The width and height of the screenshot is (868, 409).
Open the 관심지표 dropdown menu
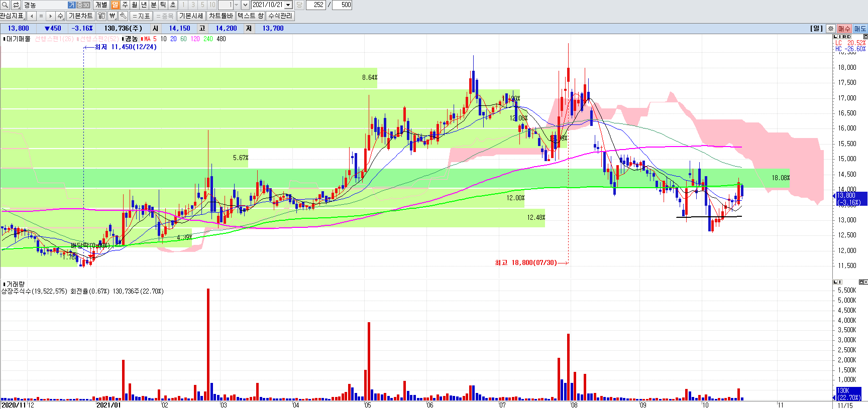13,16
